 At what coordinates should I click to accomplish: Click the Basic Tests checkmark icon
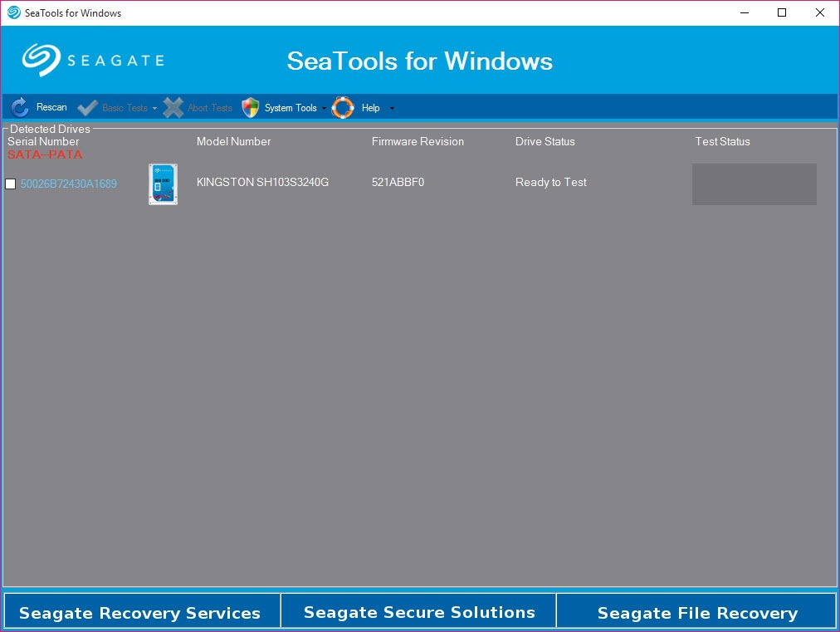coord(87,108)
